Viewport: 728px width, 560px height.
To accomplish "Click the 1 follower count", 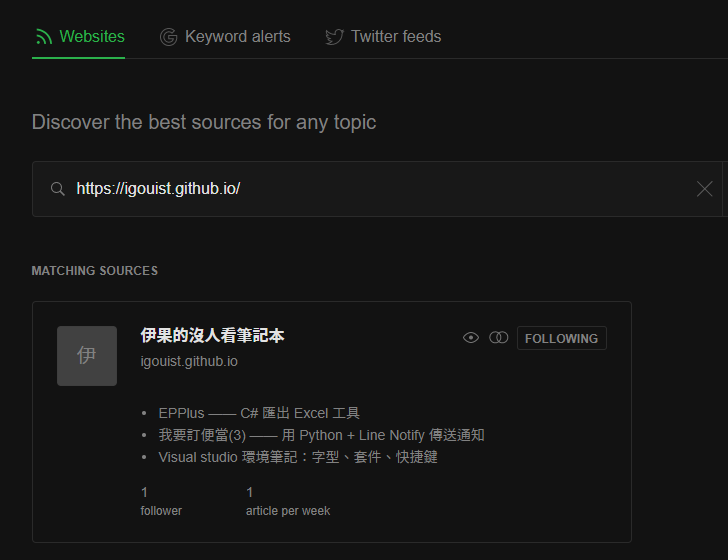I will click(161, 501).
